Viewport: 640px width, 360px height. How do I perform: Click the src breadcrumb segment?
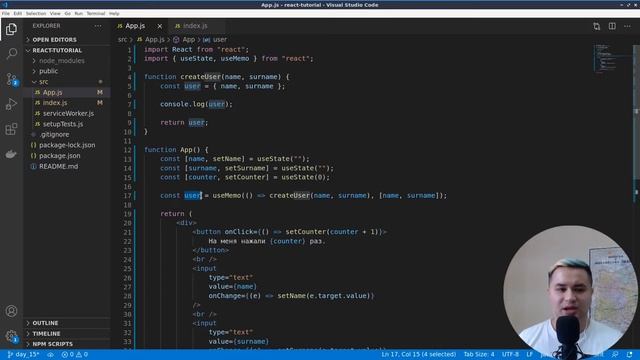[x=122, y=40]
